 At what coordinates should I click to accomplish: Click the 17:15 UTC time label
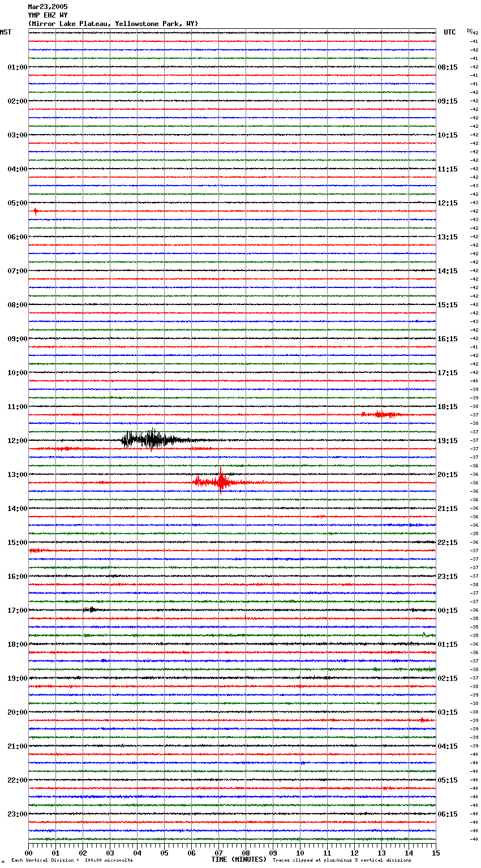[x=448, y=373]
